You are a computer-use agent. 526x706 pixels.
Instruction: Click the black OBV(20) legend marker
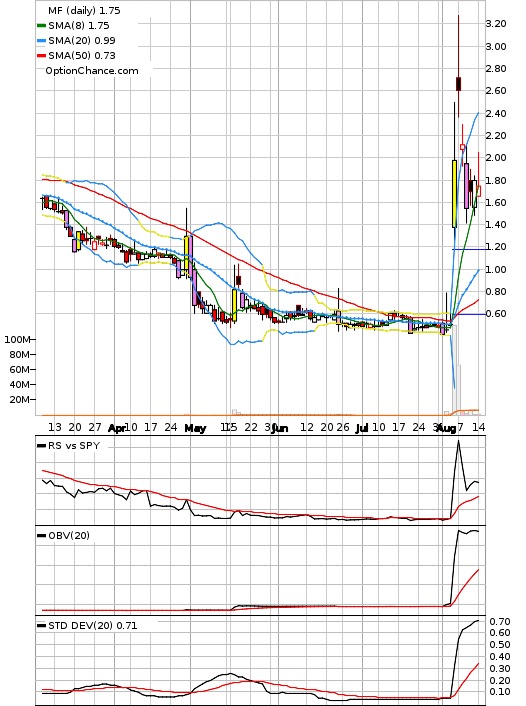pos(41,536)
